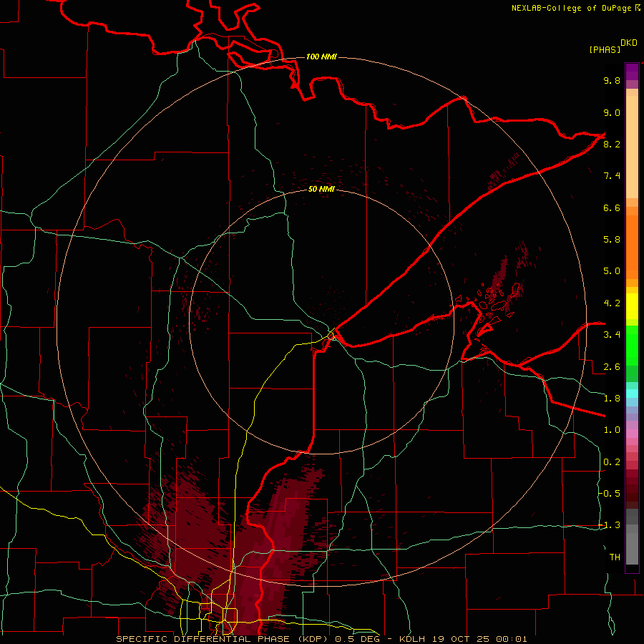Click the 19 OCT 25 00:01 timestamp

[479, 639]
